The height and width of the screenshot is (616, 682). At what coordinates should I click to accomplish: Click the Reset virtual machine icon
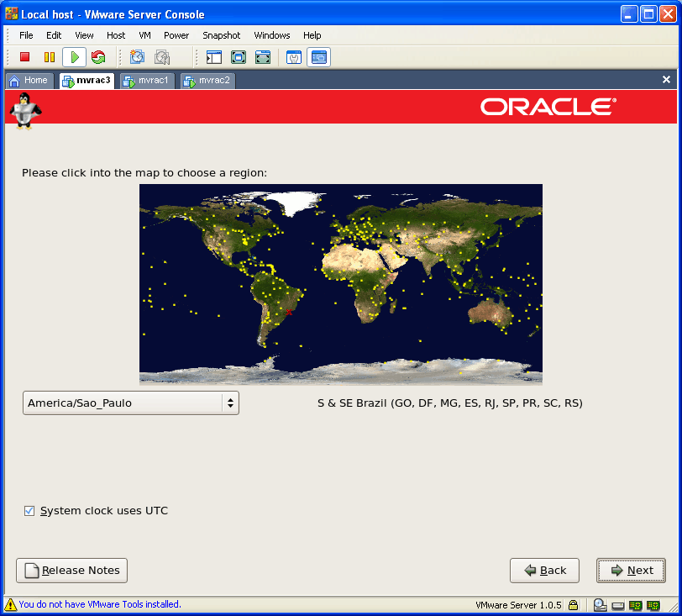(98, 57)
